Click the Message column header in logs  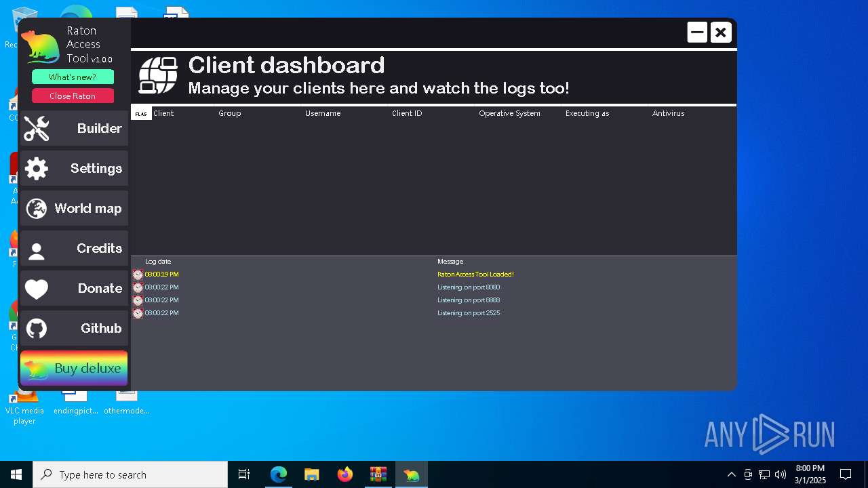click(450, 262)
